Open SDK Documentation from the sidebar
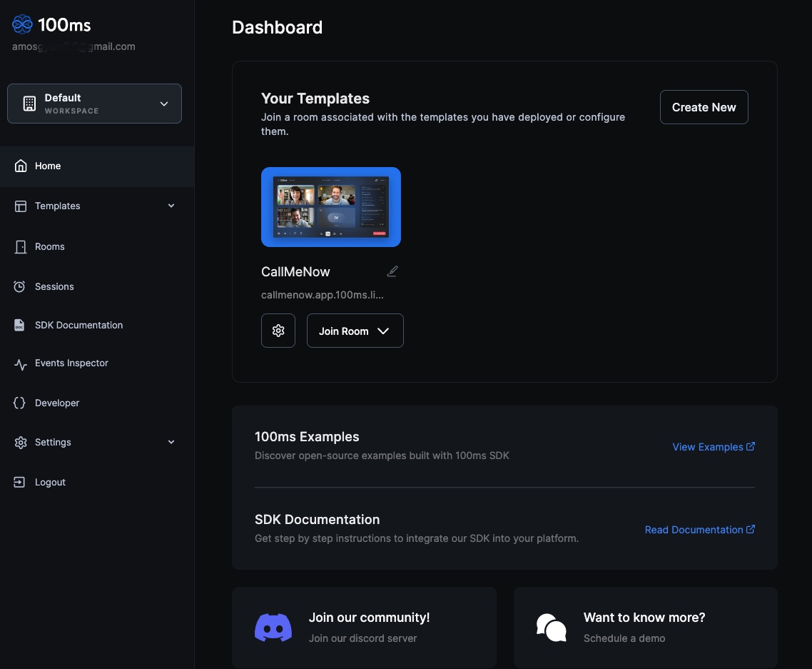This screenshot has width=812, height=669. 78,325
